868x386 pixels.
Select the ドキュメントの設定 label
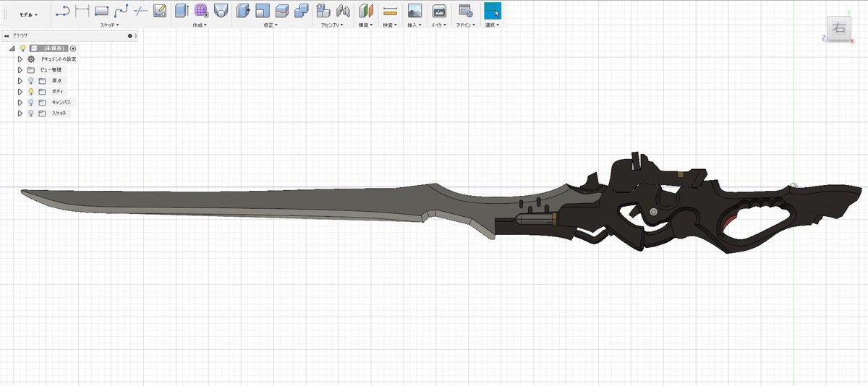click(59, 59)
